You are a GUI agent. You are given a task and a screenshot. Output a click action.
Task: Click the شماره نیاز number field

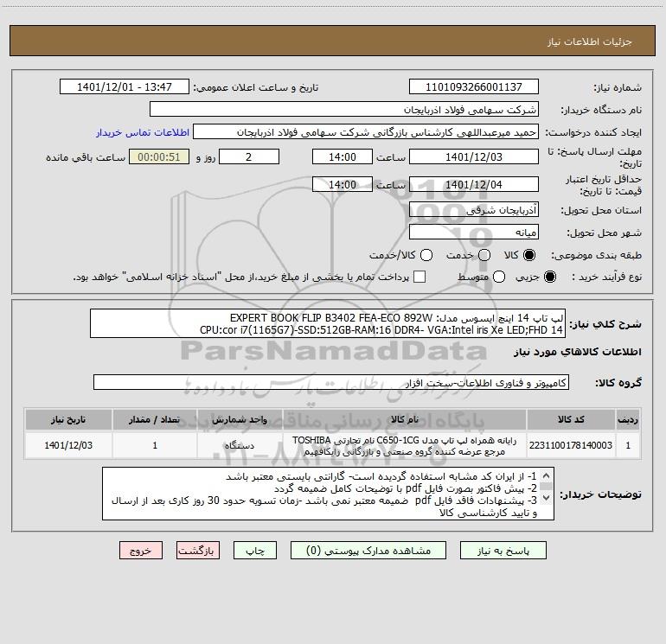point(474,87)
